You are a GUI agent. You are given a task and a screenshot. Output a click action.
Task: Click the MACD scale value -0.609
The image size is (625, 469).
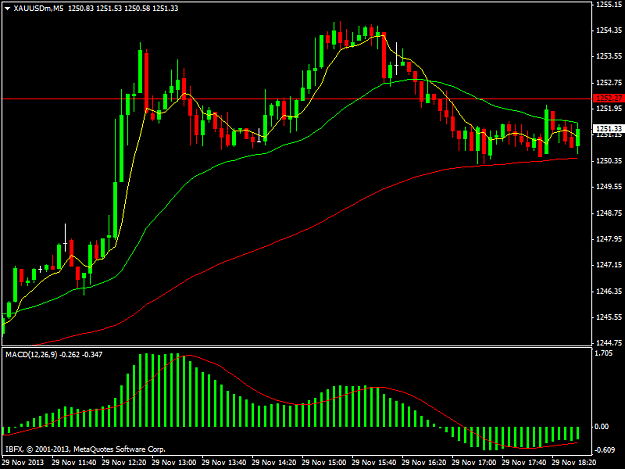point(605,450)
